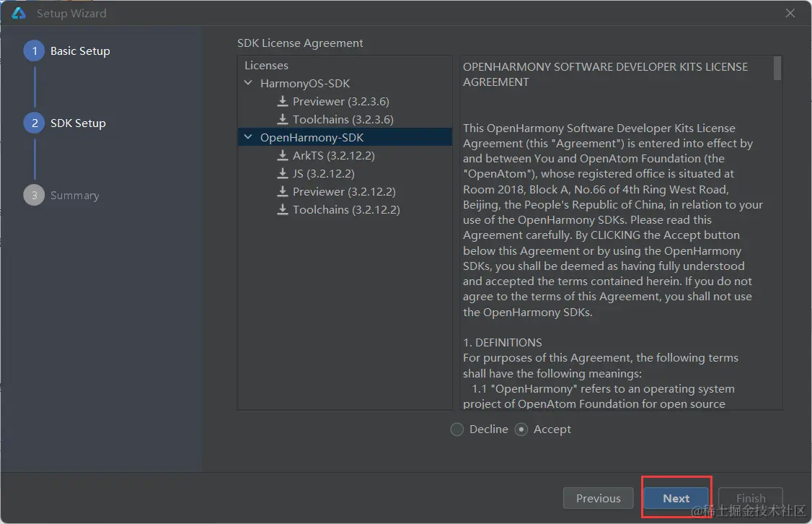Click download icon beside ArkTS (3.2.12.2)
The height and width of the screenshot is (524, 812).
point(282,155)
